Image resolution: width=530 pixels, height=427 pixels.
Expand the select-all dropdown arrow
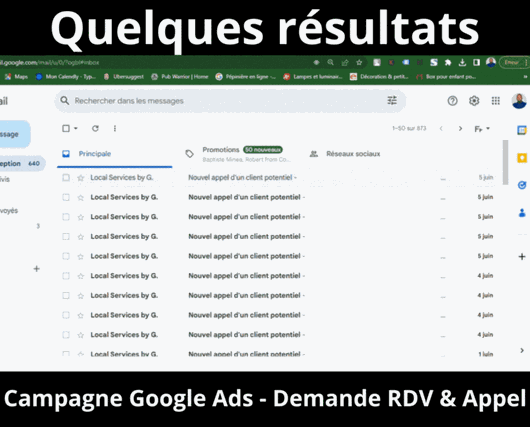76,128
